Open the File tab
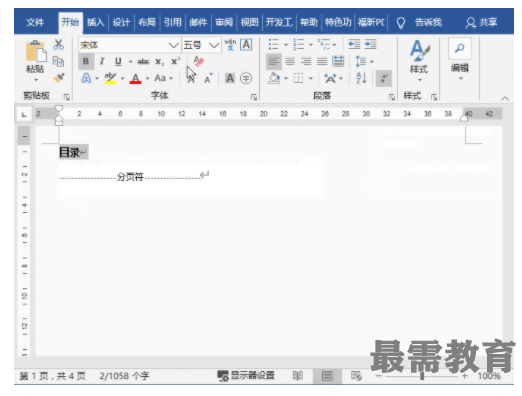This screenshot has width=522, height=396. [35, 22]
